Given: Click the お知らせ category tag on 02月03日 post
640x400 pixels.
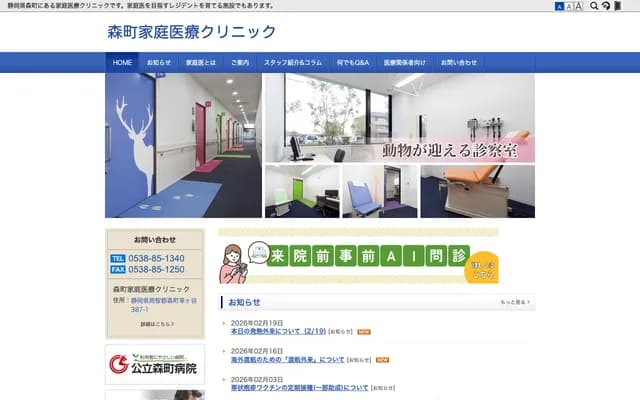Looking at the screenshot, I should [382, 388].
